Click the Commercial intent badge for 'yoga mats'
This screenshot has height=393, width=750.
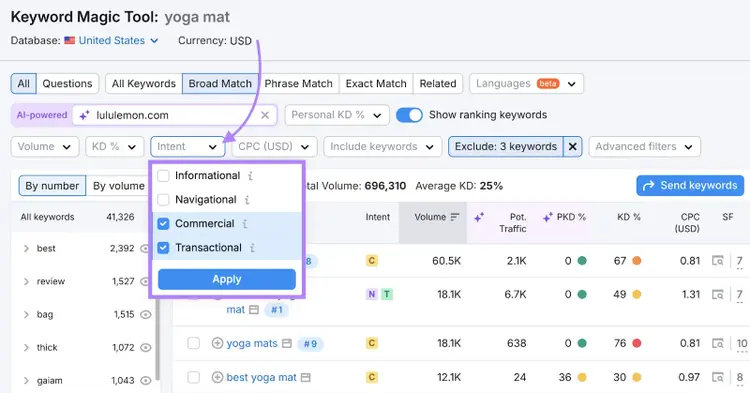[372, 343]
